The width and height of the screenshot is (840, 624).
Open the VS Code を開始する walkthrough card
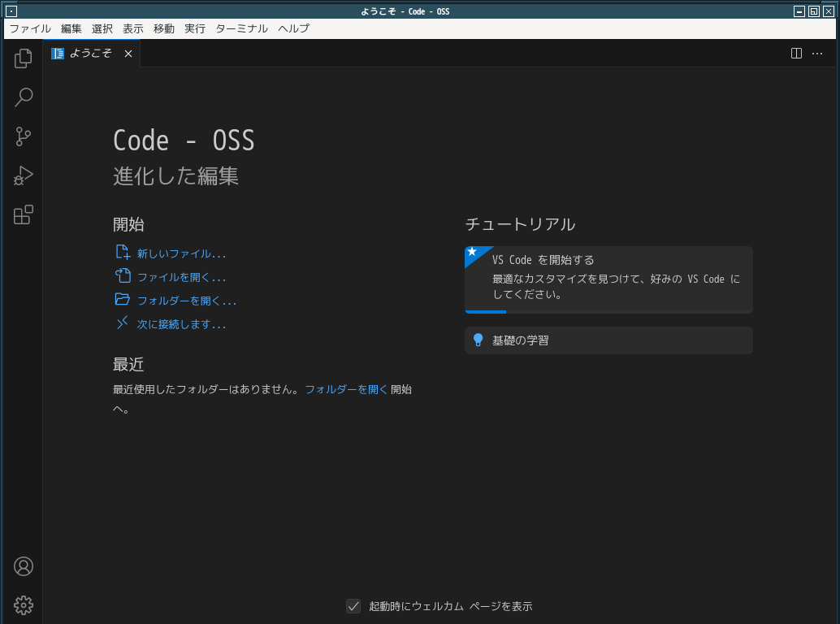point(608,279)
